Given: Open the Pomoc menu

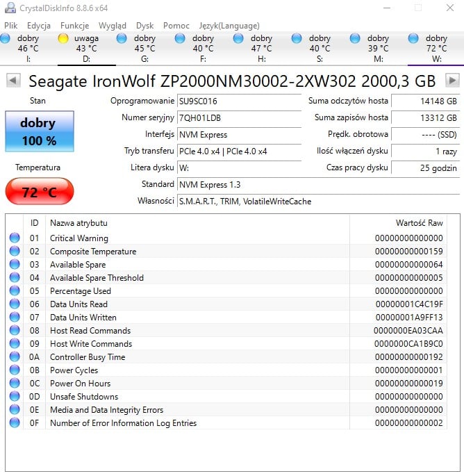Looking at the screenshot, I should (x=176, y=26).
